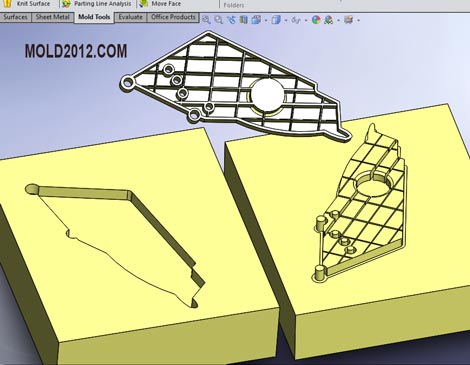The width and height of the screenshot is (470, 365).
Task: Expand the View Orientation dropdown arrow
Action: (x=266, y=20)
